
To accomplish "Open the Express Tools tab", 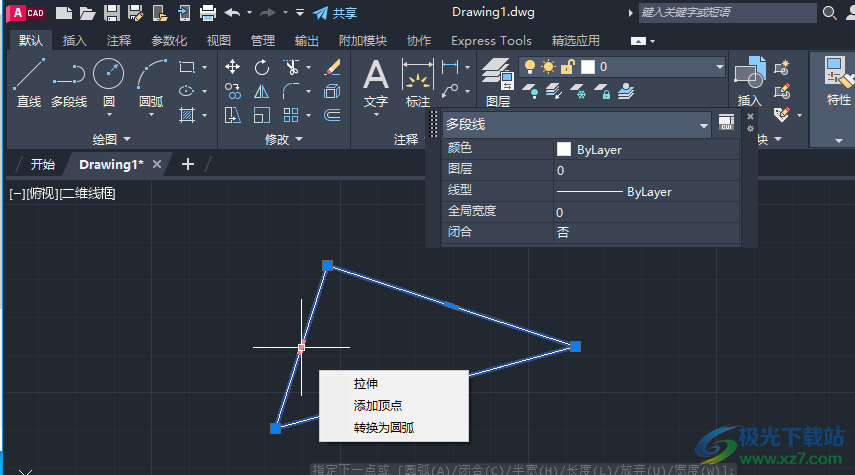I will point(491,40).
